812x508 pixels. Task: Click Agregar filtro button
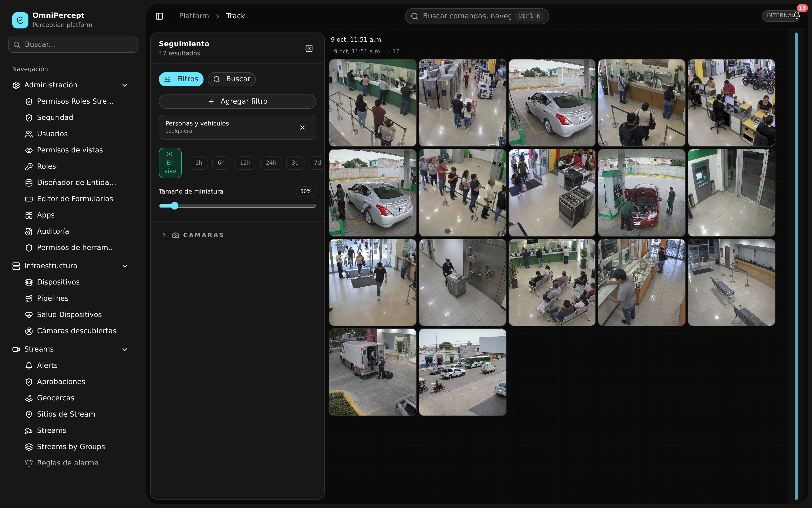click(237, 101)
